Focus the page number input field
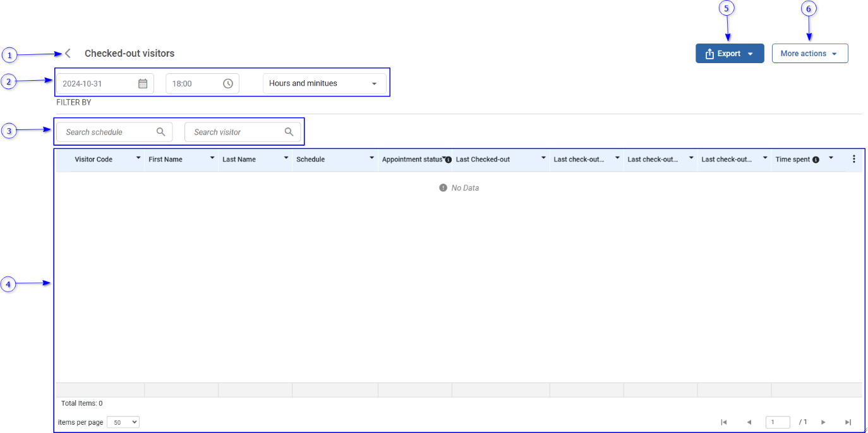Screen dimensions: 868x433 (x=777, y=422)
